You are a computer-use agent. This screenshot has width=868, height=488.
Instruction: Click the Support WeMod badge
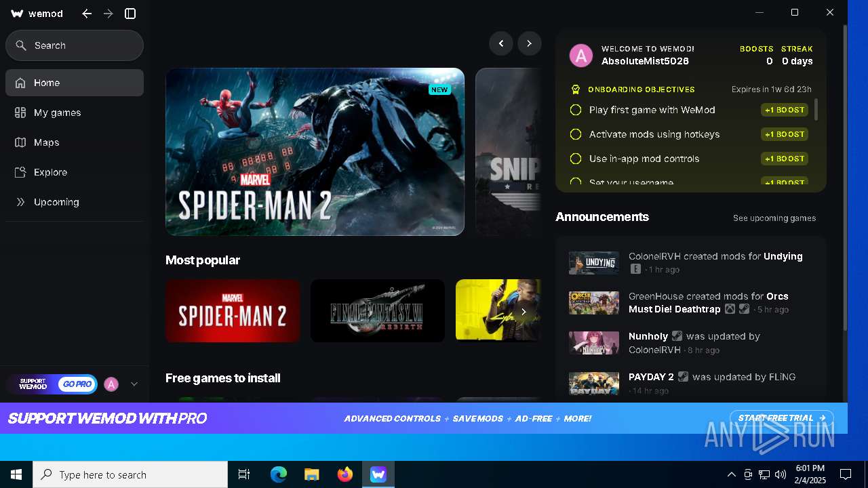click(x=33, y=384)
